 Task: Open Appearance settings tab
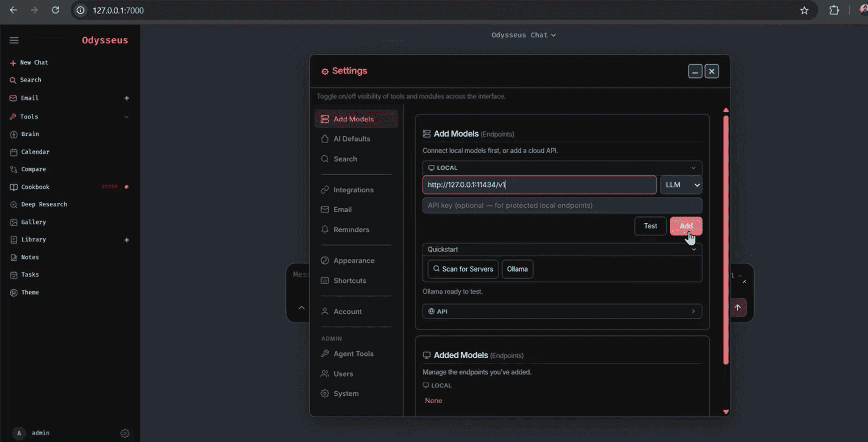pyautogui.click(x=356, y=260)
